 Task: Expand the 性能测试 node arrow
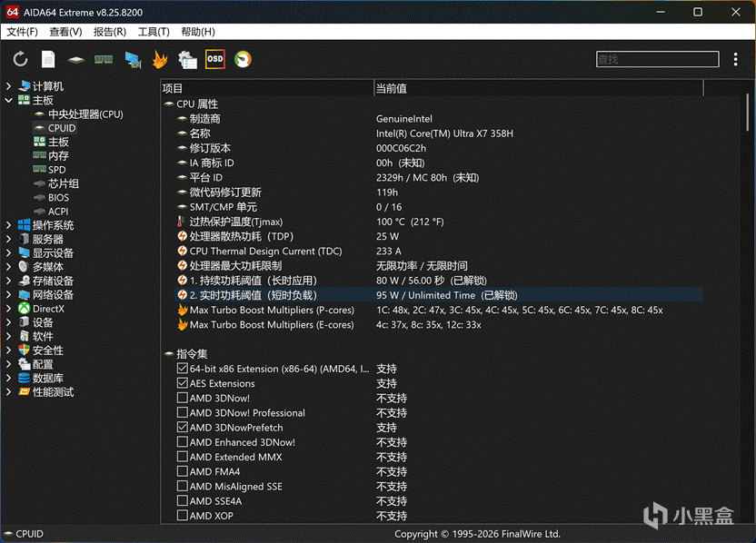[x=8, y=391]
